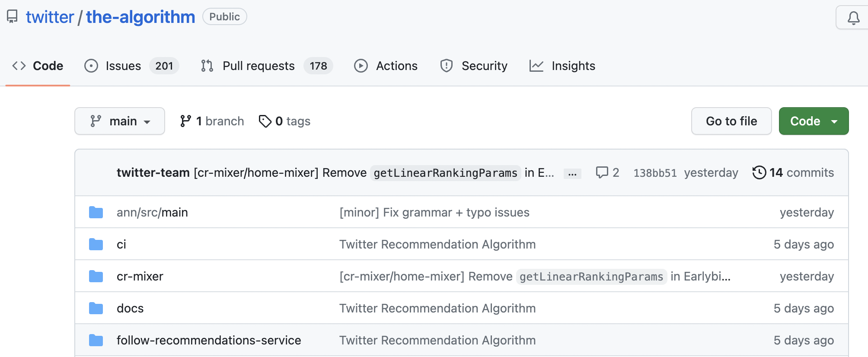Click the docs folder icon
Viewport: 868px width, 357px height.
pos(96,308)
